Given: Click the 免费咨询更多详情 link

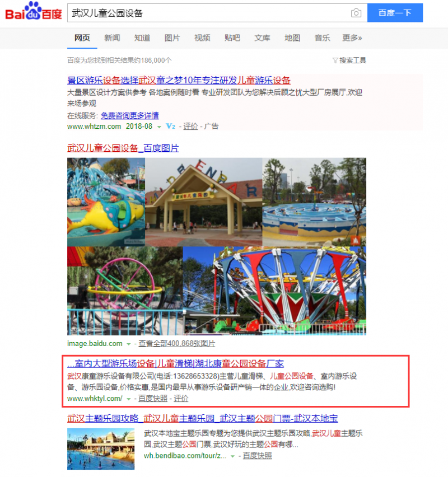Looking at the screenshot, I should click(x=131, y=115).
